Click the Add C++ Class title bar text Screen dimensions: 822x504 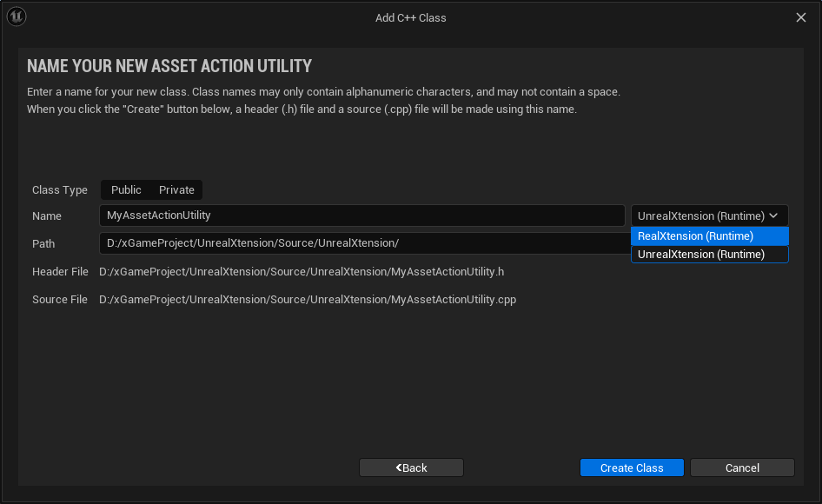(x=411, y=17)
